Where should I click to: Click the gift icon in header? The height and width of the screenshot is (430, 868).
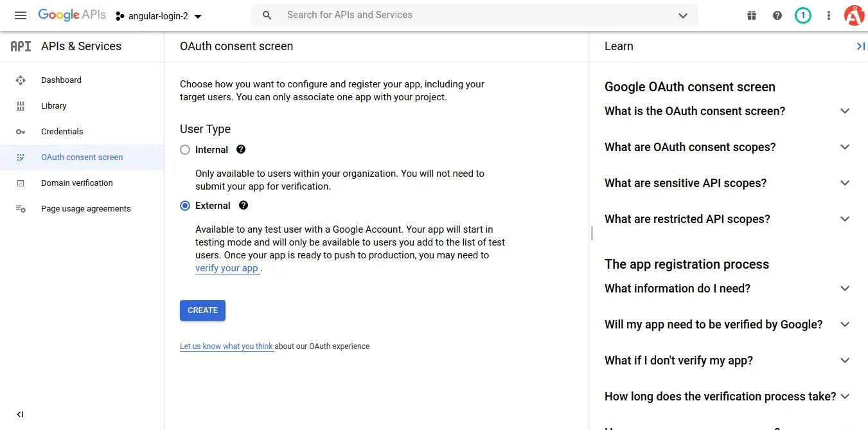[x=752, y=15]
